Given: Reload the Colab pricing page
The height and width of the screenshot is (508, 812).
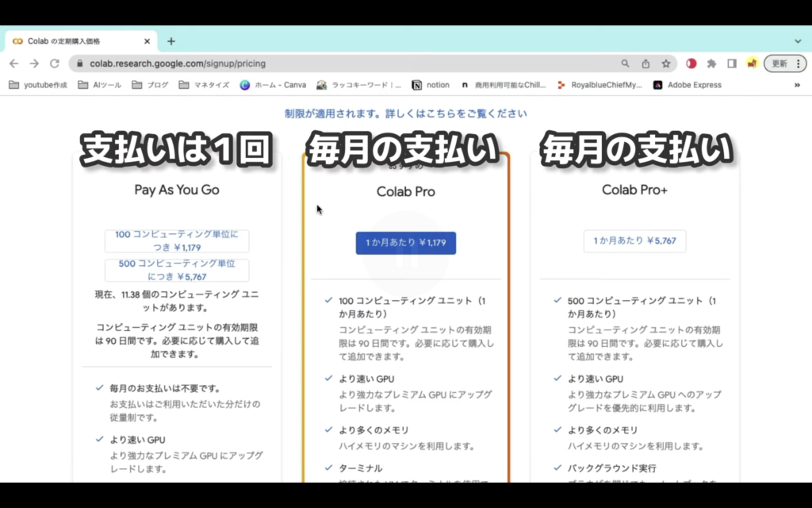Looking at the screenshot, I should 53,63.
